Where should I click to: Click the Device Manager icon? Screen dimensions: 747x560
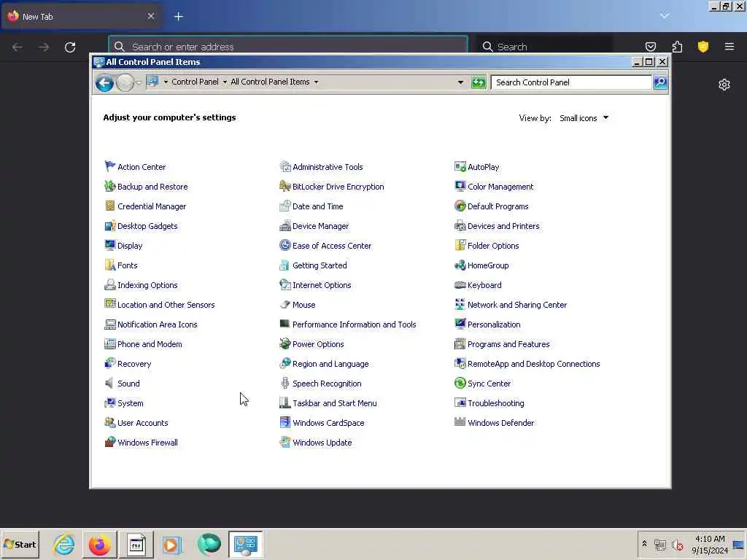coord(285,226)
